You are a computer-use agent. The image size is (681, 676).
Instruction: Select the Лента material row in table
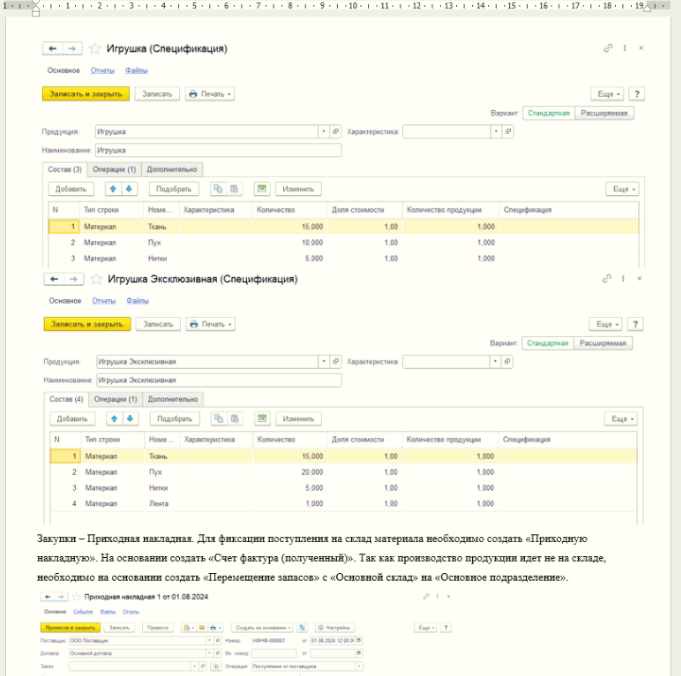(160, 503)
